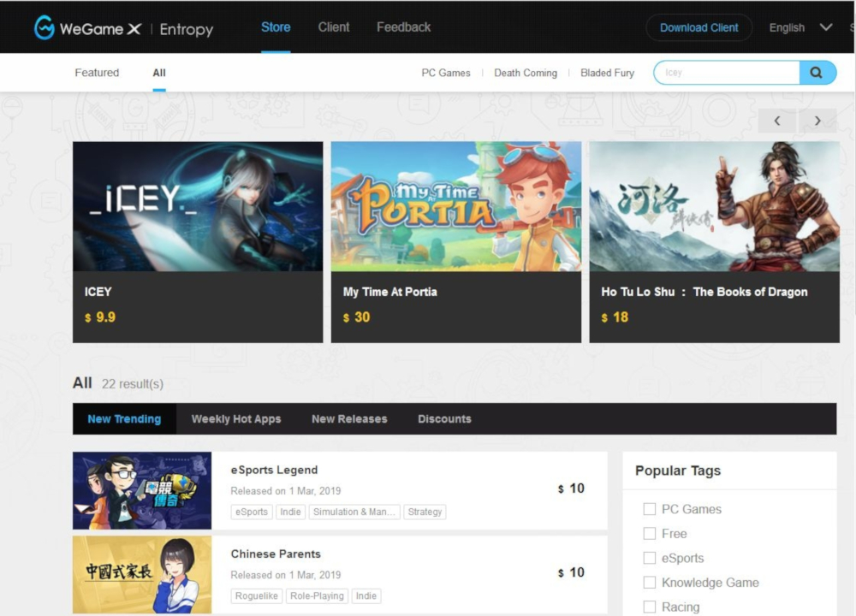Go to next carousel slide arrow

pyautogui.click(x=817, y=121)
